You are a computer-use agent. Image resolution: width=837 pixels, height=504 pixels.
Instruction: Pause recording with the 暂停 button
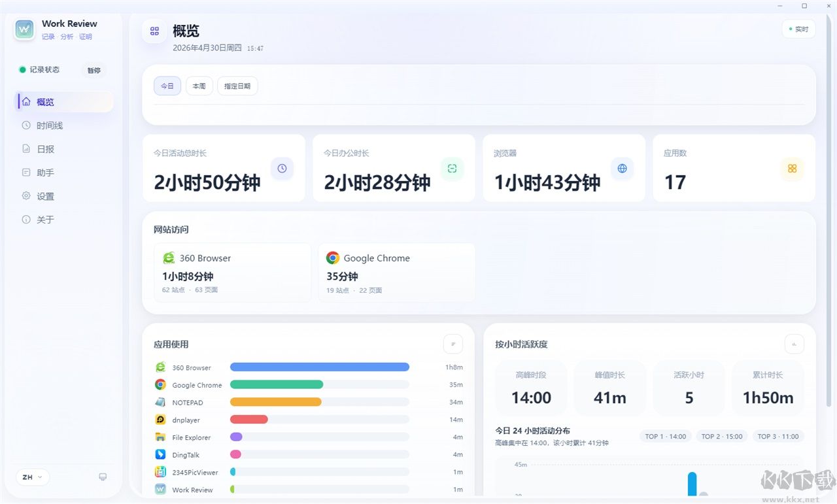pos(94,70)
